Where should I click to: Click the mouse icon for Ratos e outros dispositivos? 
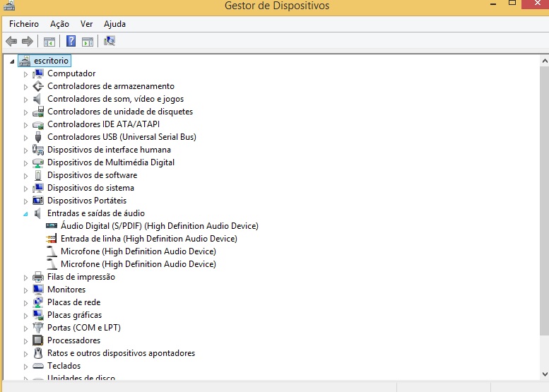[38, 353]
